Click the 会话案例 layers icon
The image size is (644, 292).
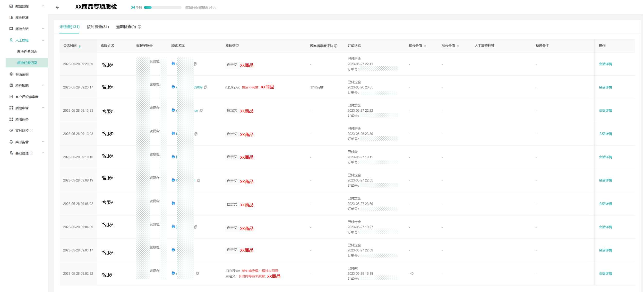point(11,74)
